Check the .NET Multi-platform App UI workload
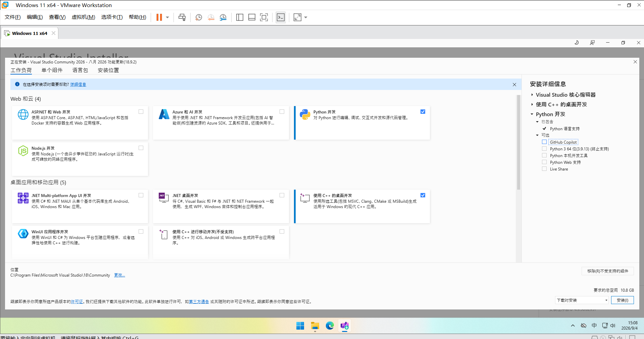This screenshot has width=644, height=339. (x=141, y=195)
